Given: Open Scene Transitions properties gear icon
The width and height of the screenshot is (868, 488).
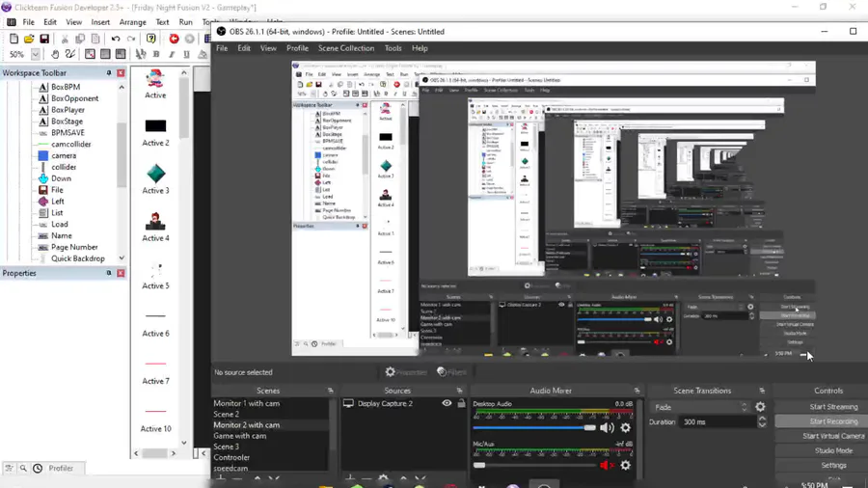Looking at the screenshot, I should pyautogui.click(x=761, y=407).
